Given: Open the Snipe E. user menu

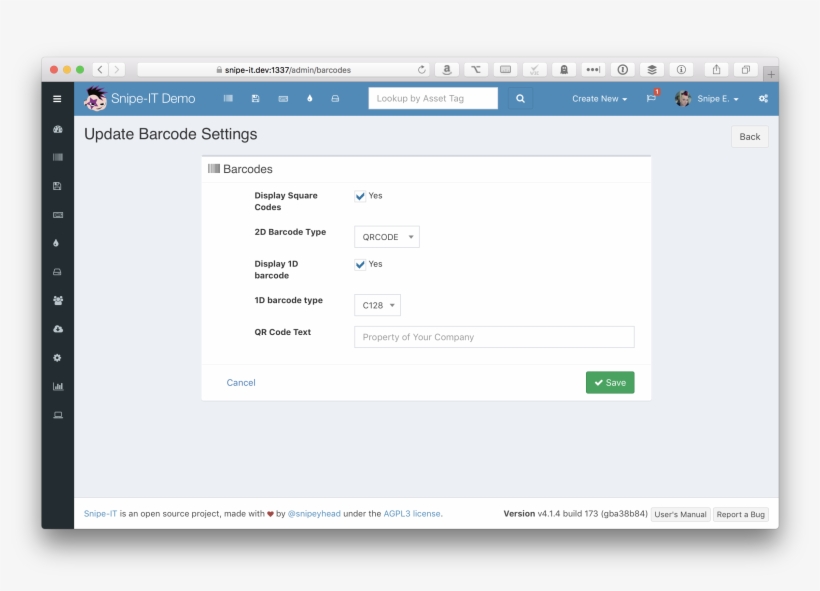Looking at the screenshot, I should click(x=708, y=99).
